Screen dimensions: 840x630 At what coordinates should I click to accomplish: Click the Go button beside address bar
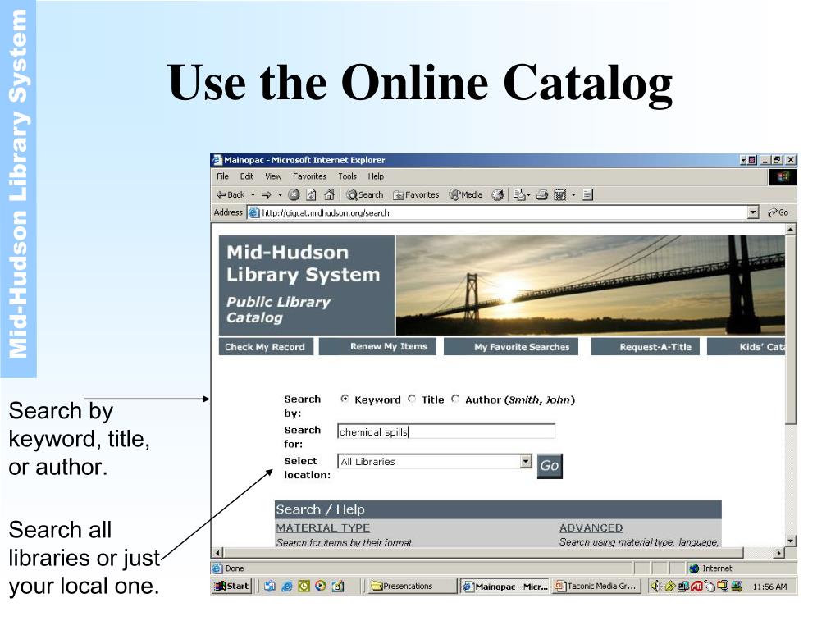pos(778,212)
